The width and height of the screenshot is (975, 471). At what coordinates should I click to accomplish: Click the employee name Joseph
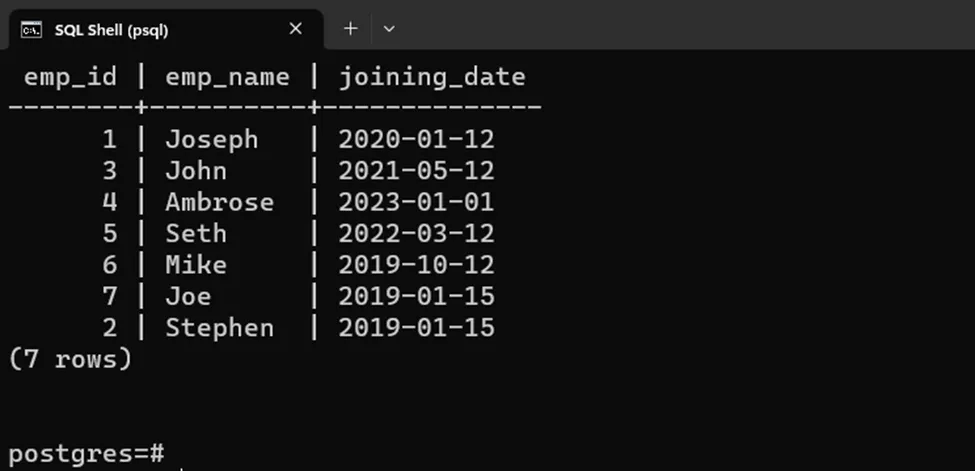(x=211, y=139)
